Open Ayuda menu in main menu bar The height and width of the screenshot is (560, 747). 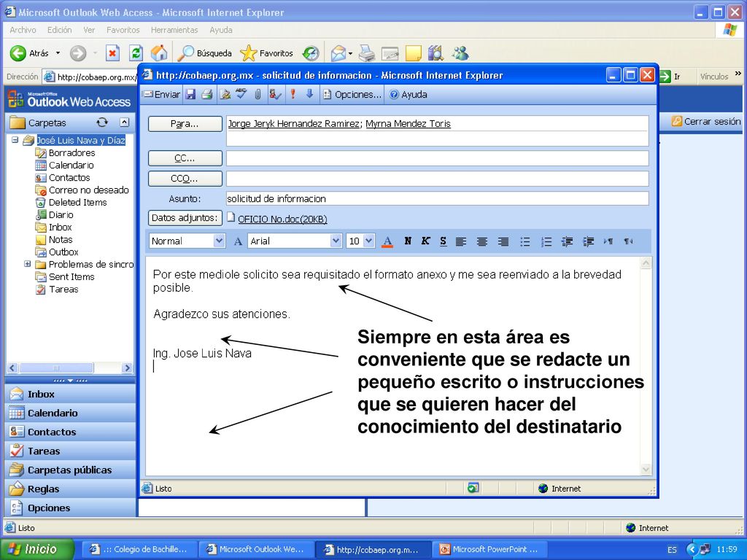click(x=221, y=30)
